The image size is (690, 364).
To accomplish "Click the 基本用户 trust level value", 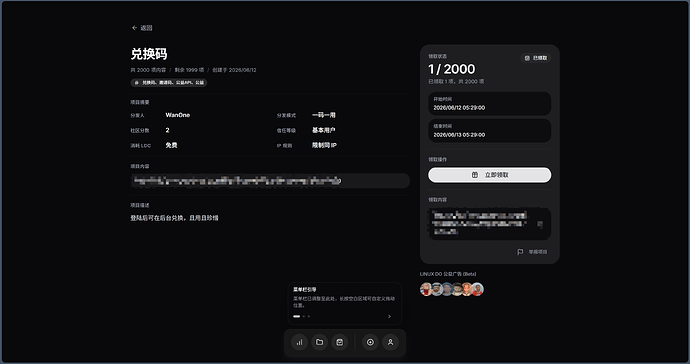I will [x=324, y=130].
